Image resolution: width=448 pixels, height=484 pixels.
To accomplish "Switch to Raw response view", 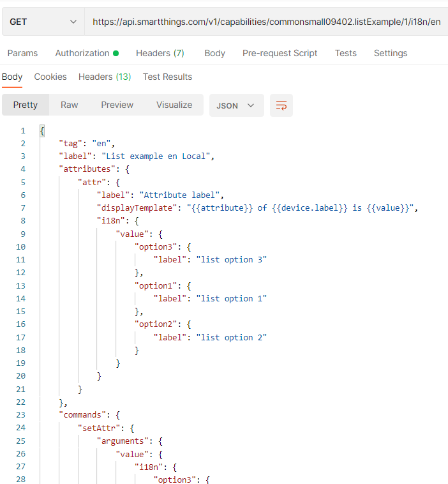I will [70, 105].
